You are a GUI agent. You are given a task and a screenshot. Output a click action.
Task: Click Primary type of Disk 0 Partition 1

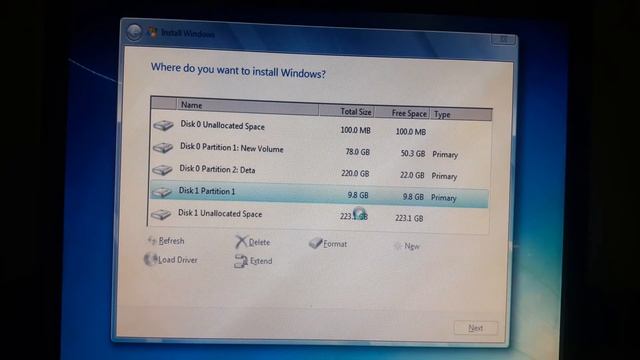[445, 155]
